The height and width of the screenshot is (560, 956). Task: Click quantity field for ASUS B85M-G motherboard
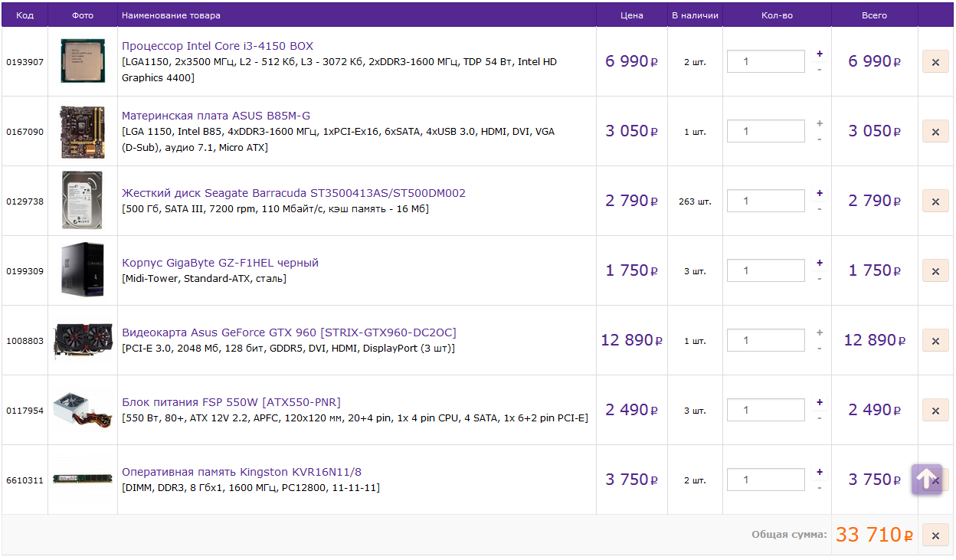coord(765,131)
